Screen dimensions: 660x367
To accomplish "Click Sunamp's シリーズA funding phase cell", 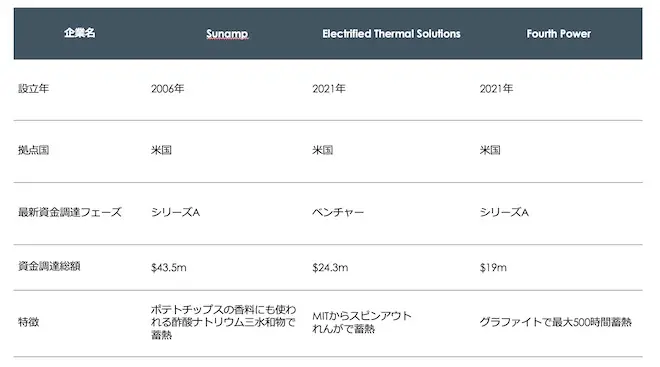I will tap(175, 212).
